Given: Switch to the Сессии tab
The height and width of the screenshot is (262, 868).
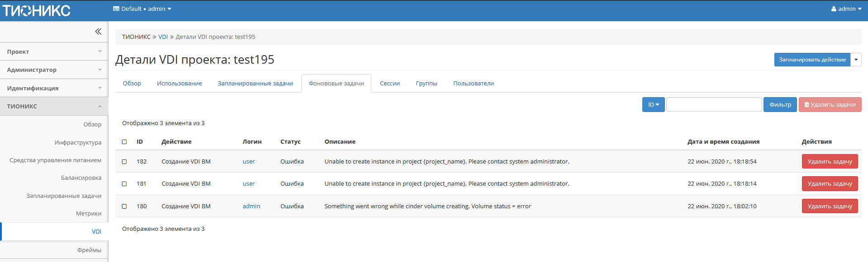Looking at the screenshot, I should click(389, 84).
